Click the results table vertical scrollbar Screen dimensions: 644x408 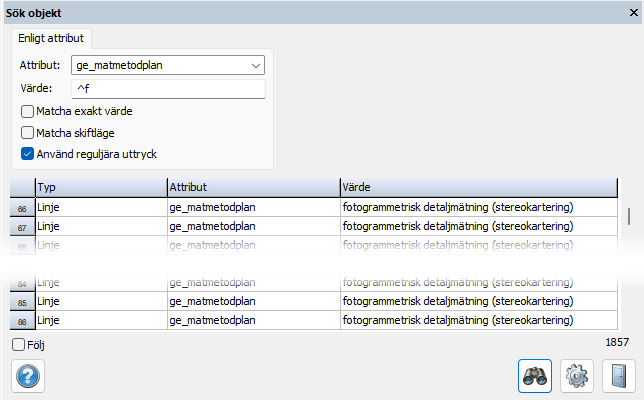[629, 216]
